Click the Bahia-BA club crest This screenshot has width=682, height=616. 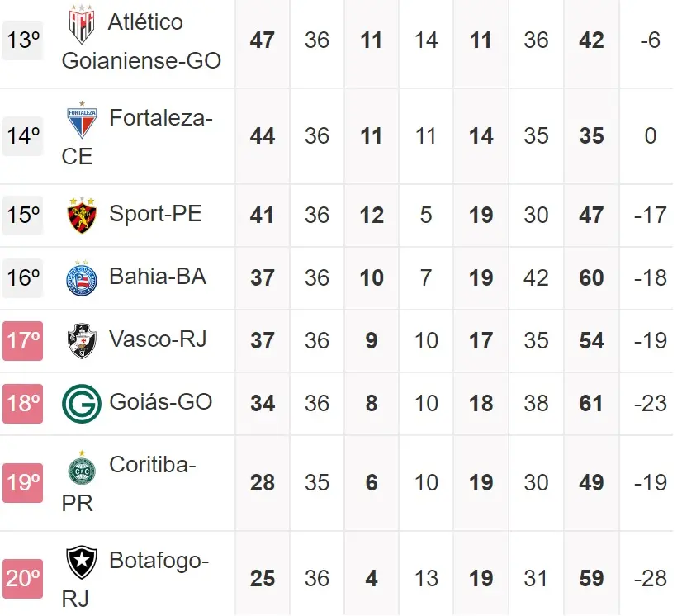82,278
